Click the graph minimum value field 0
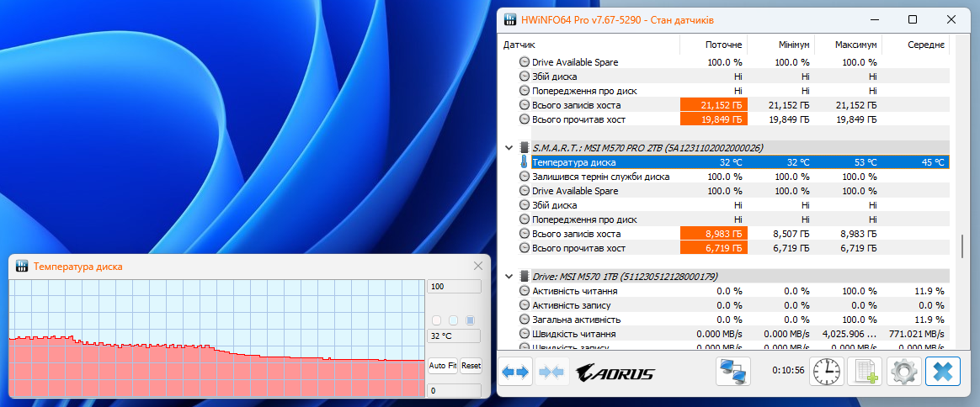 point(454,391)
